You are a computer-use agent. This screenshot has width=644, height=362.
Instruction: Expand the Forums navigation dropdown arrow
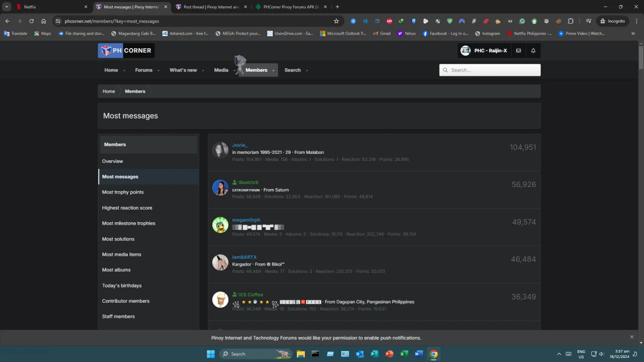pyautogui.click(x=158, y=70)
